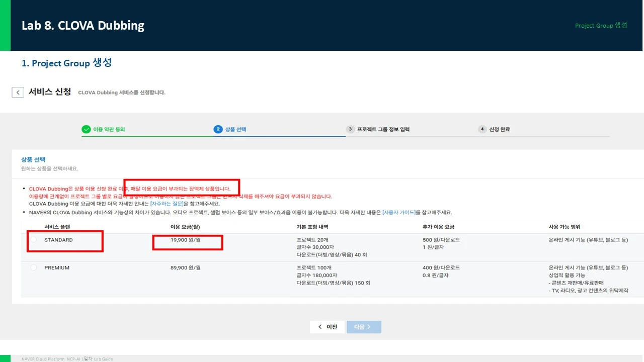Click step 3 number circle
Image resolution: width=644 pixels, height=362 pixels.
(350, 129)
